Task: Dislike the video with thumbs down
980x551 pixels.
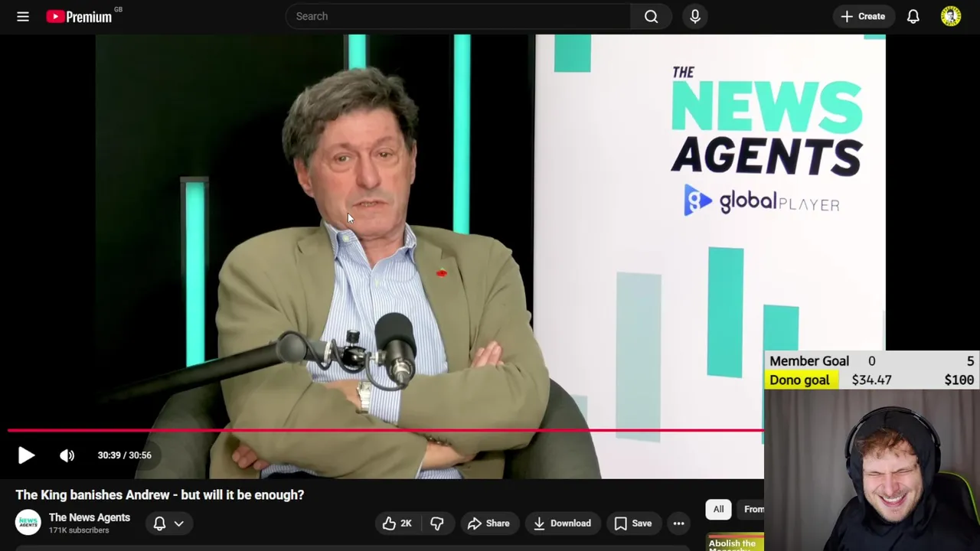Action: point(437,523)
